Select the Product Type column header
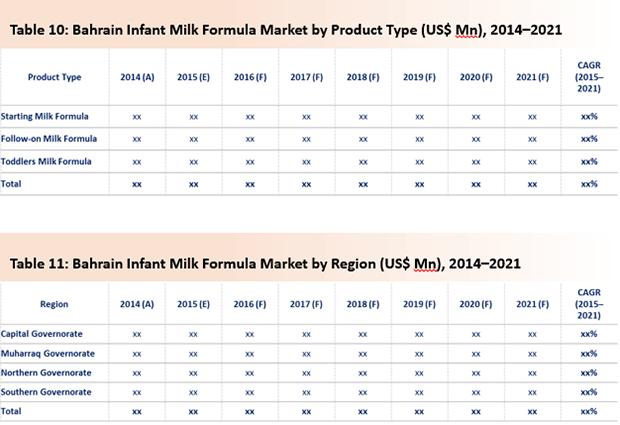 pos(55,77)
